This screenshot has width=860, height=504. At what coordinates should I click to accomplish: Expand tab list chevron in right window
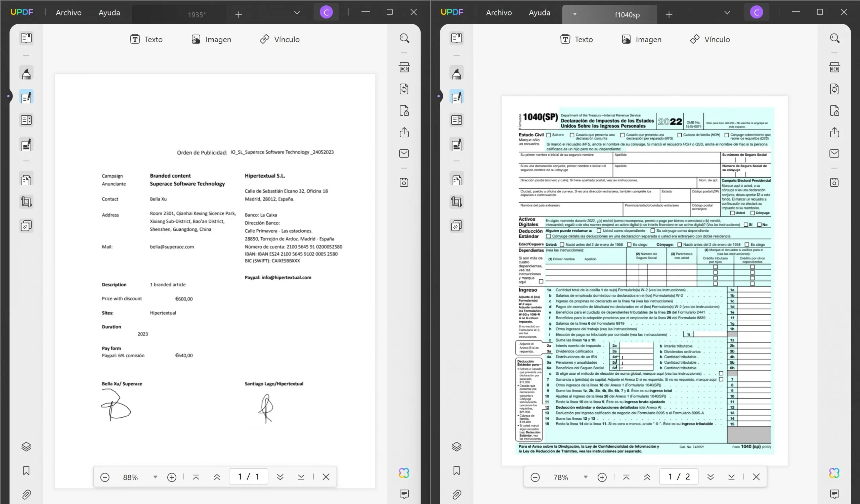[727, 13]
